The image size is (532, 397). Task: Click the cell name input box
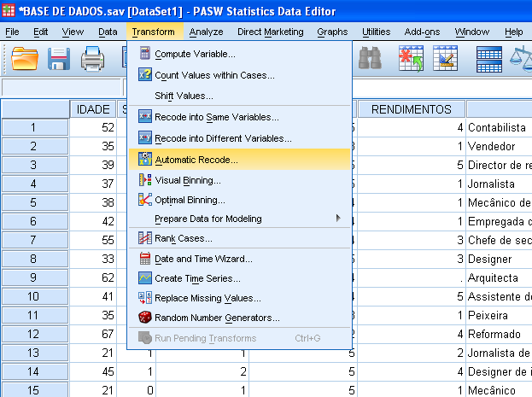[x=61, y=88]
